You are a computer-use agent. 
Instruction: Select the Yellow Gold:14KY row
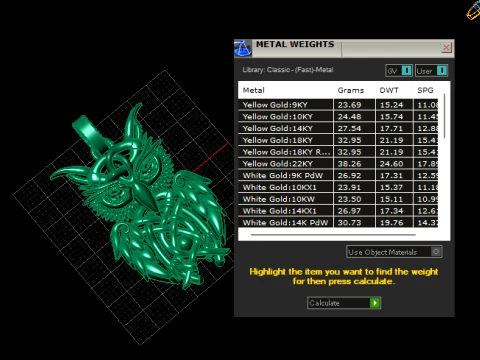coord(338,128)
